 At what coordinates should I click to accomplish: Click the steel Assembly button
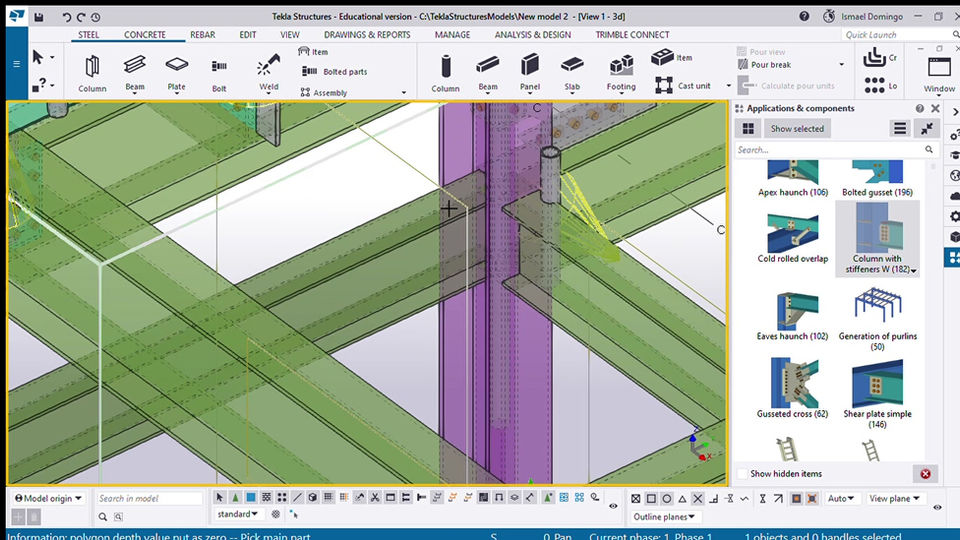(x=324, y=92)
